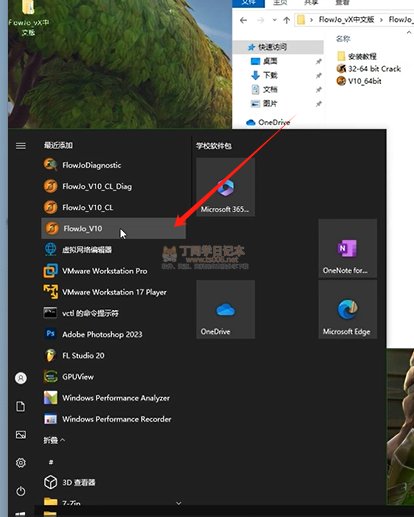Open the OneNote for... tile
This screenshot has width=414, height=517.
(x=348, y=248)
